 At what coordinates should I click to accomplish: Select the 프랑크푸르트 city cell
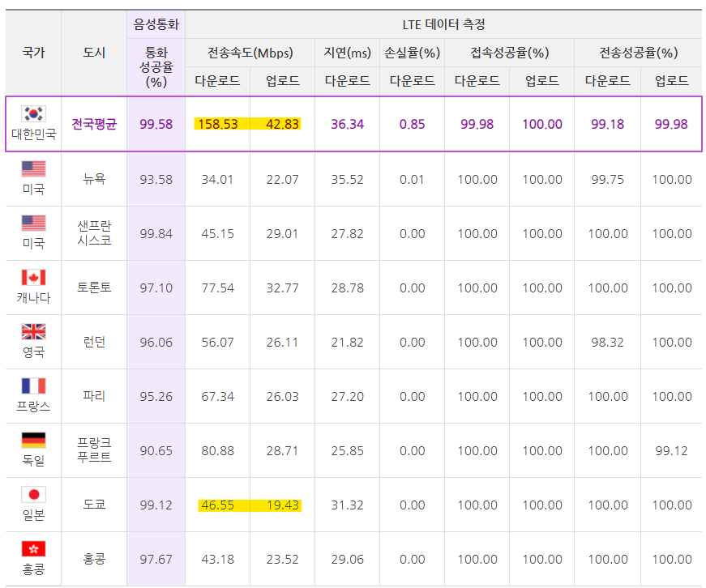94,450
